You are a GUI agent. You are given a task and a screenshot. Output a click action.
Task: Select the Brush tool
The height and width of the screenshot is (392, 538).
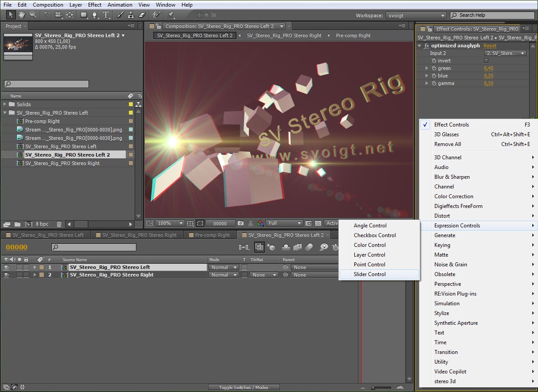pyautogui.click(x=120, y=15)
